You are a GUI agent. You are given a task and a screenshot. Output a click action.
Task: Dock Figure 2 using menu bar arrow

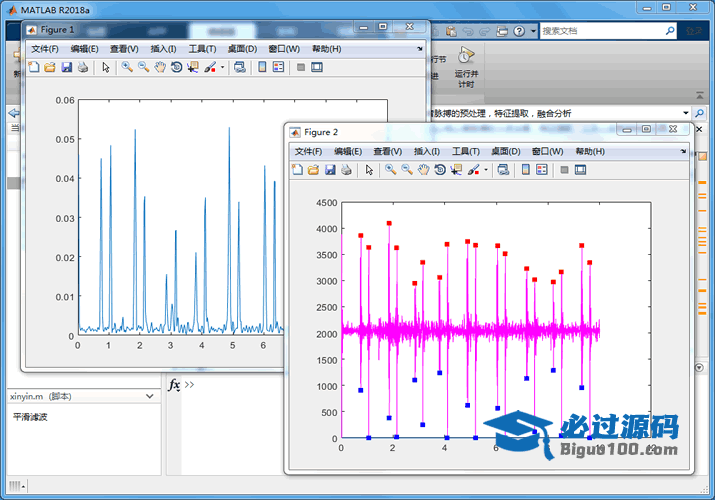click(x=683, y=151)
